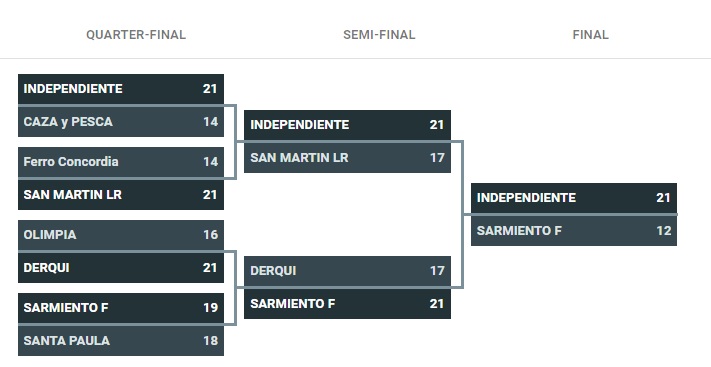The height and width of the screenshot is (367, 711).
Task: Select the FINAL column header
Action: [x=590, y=35]
